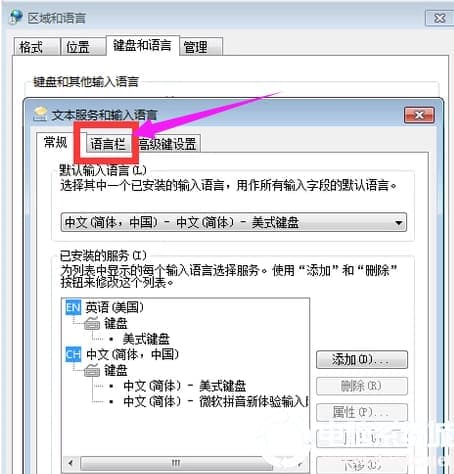Select 微软拼音新体验输入 entry in services list

[216, 401]
